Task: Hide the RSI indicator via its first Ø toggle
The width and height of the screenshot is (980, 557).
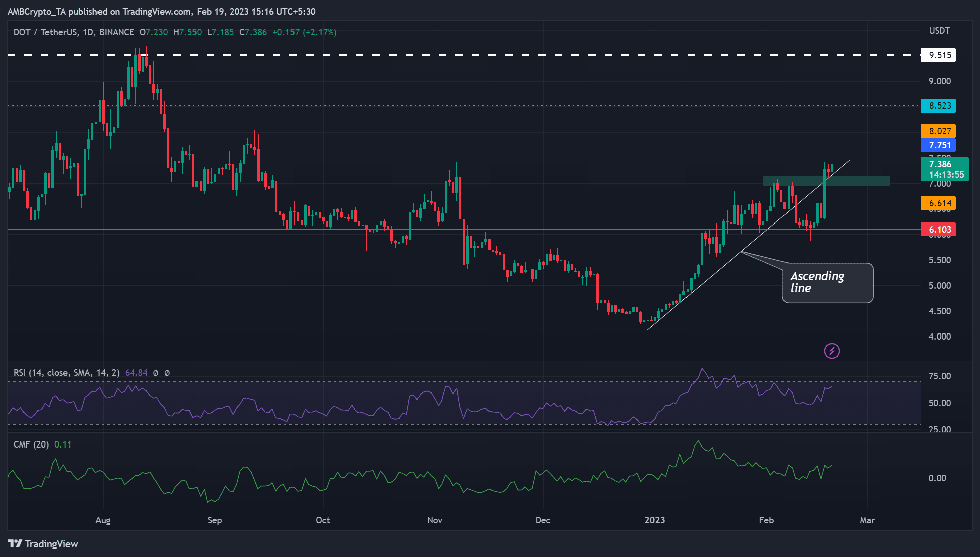Action: coord(156,373)
